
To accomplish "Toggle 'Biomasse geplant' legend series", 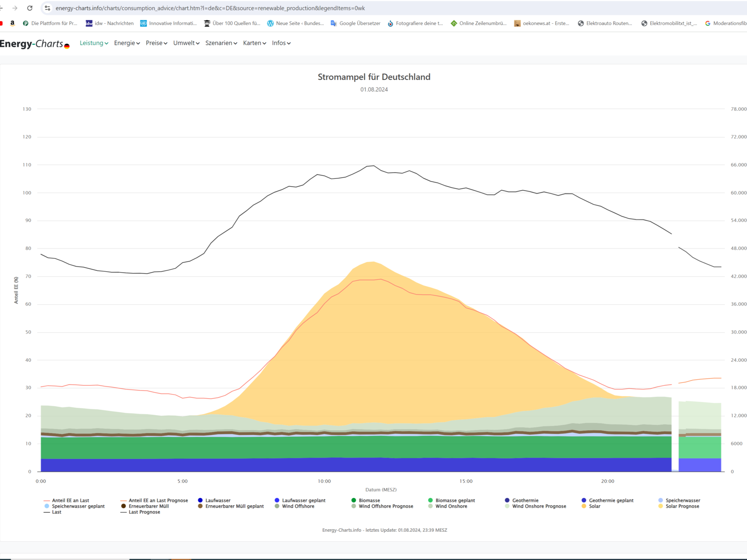I will (452, 501).
